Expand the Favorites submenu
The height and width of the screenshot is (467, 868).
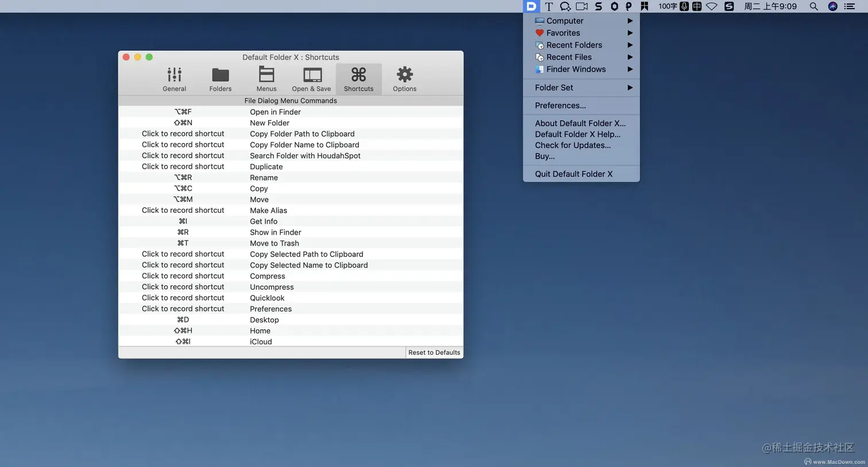[582, 33]
